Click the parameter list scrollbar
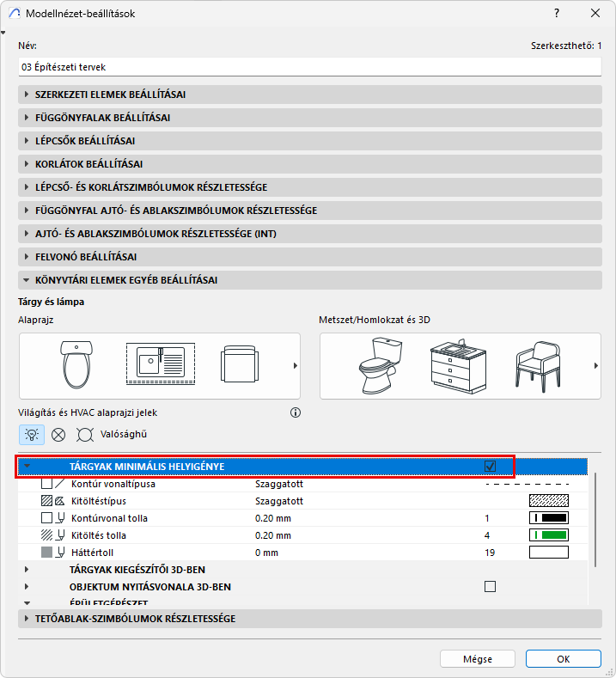The height and width of the screenshot is (678, 616). [595, 520]
